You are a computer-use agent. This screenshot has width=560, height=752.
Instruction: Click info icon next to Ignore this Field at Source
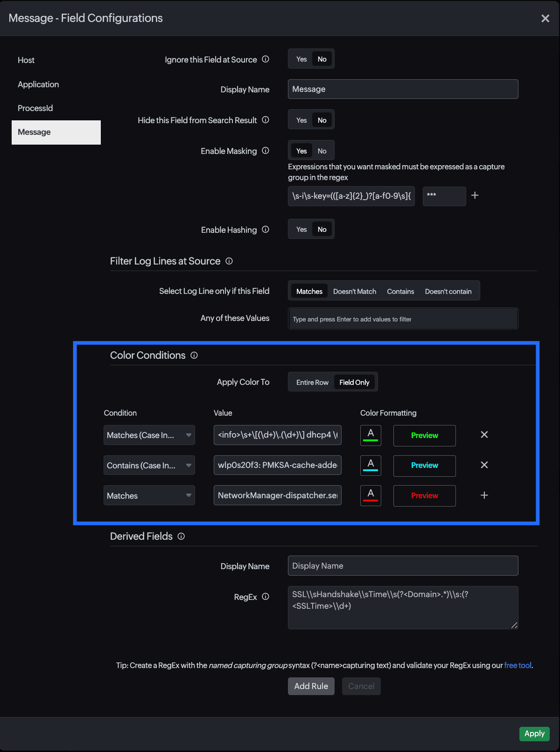266,59
